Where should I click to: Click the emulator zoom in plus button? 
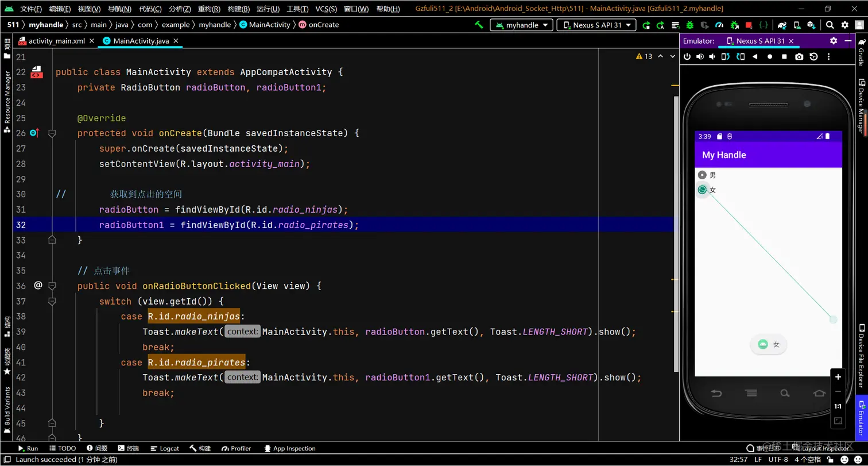click(x=838, y=377)
